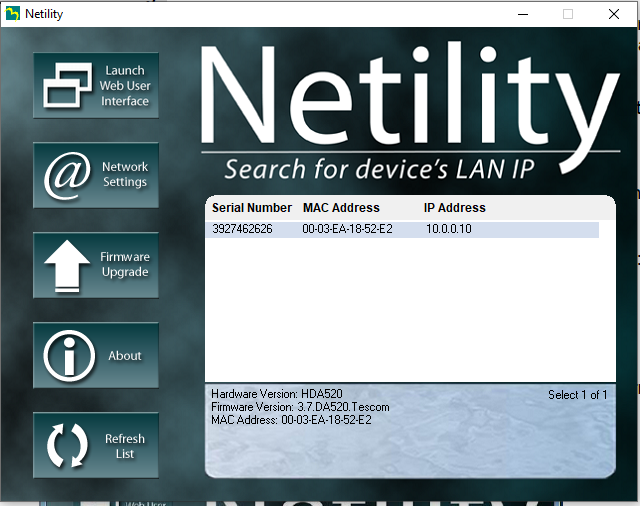Click the Network Settings @ icon
Screen dimensions: 640x506
[x=67, y=176]
